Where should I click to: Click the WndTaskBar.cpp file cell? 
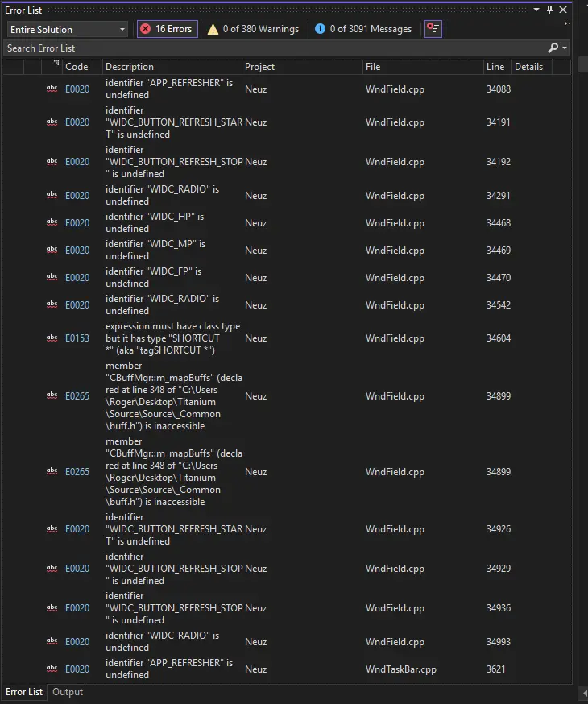(401, 669)
